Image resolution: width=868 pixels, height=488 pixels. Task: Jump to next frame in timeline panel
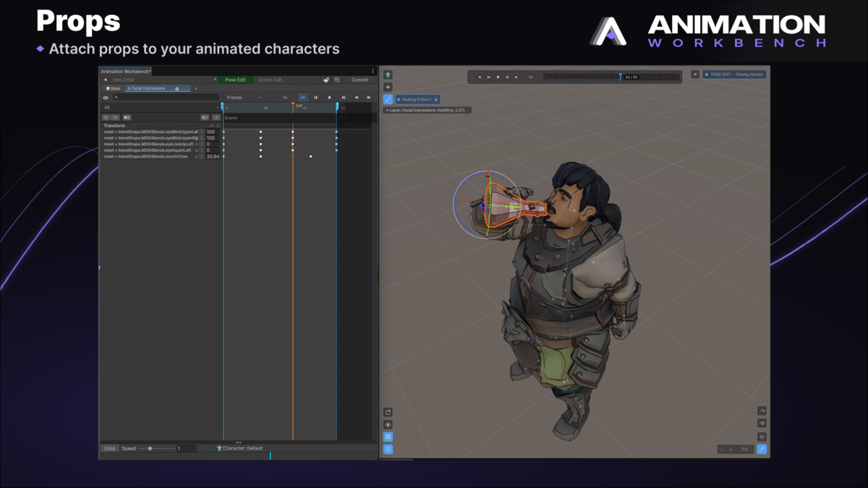pyautogui.click(x=344, y=97)
